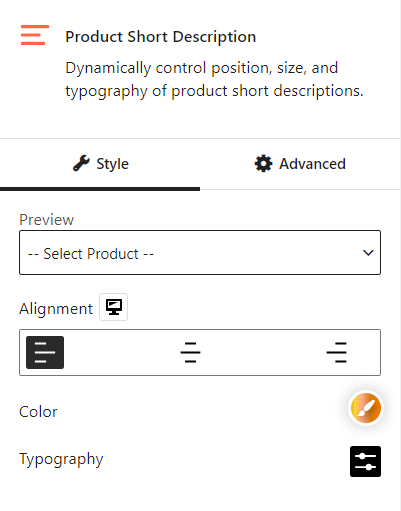Select left text alignment
The image size is (401, 511).
point(45,352)
